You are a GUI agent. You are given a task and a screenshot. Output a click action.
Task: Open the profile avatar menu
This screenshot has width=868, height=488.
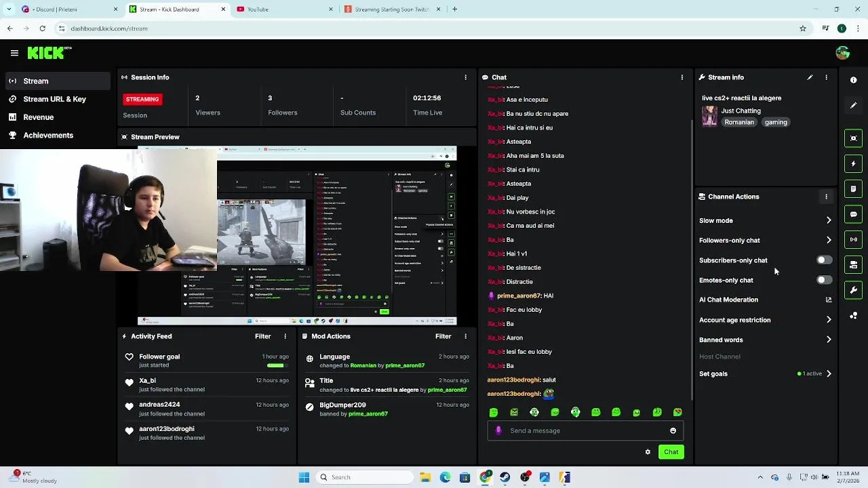[843, 53]
